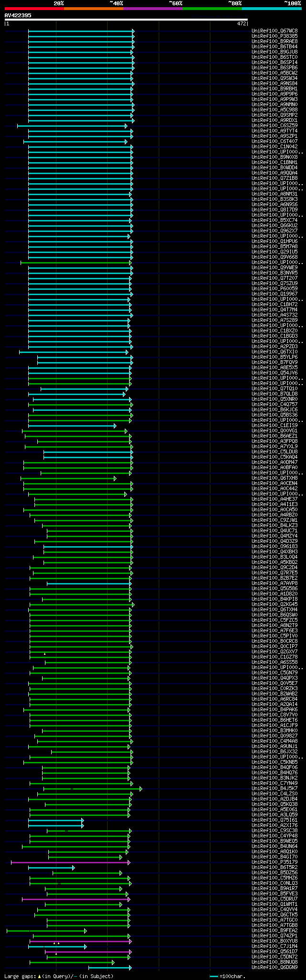Click the cyan =100char. scale bar
The image size is (306, 980).
point(214,977)
